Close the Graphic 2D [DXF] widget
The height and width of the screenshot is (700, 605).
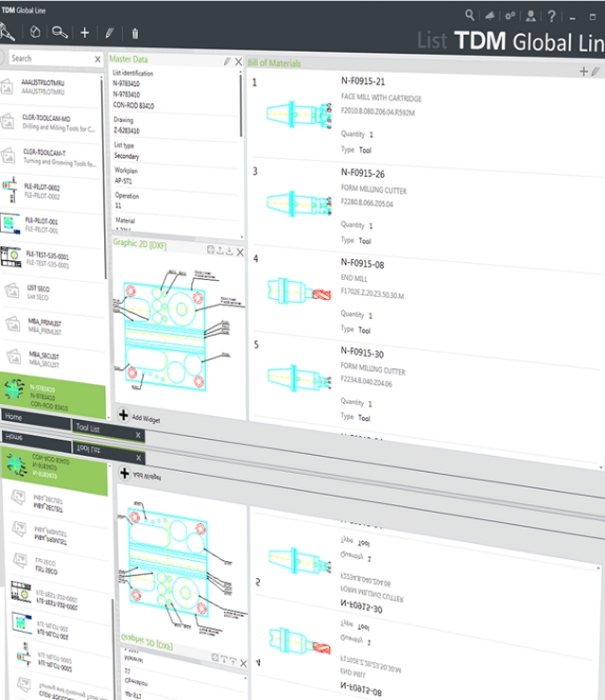(x=240, y=253)
